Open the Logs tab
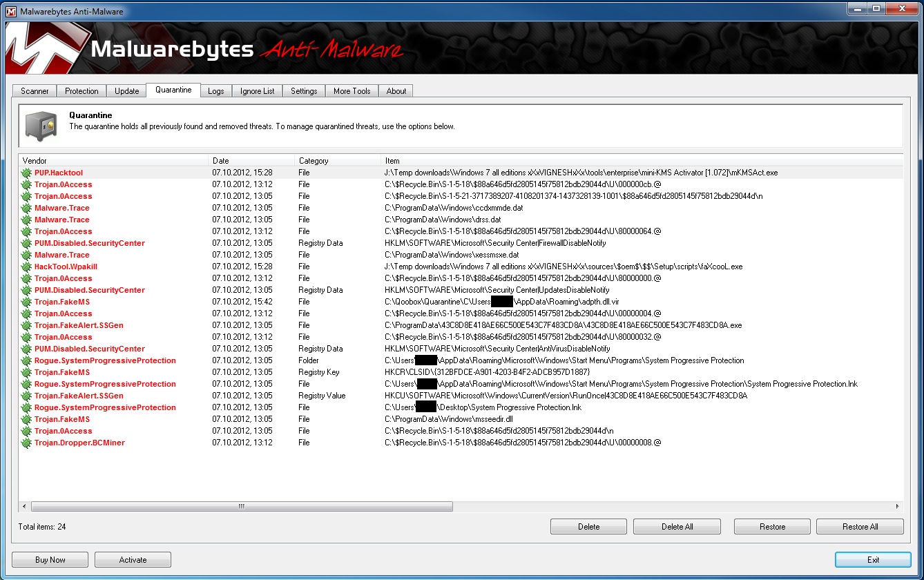This screenshot has height=580, width=924. pos(216,91)
